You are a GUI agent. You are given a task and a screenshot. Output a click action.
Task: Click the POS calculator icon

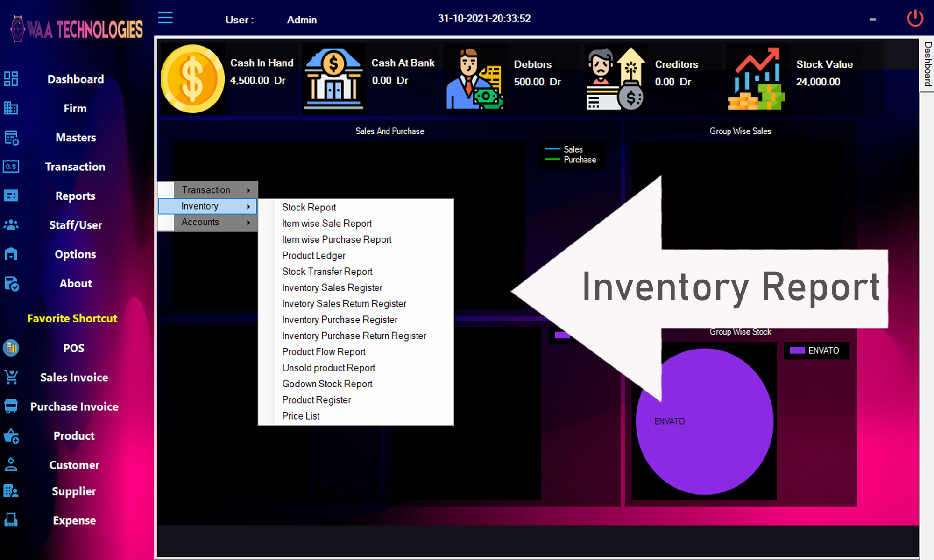click(11, 348)
